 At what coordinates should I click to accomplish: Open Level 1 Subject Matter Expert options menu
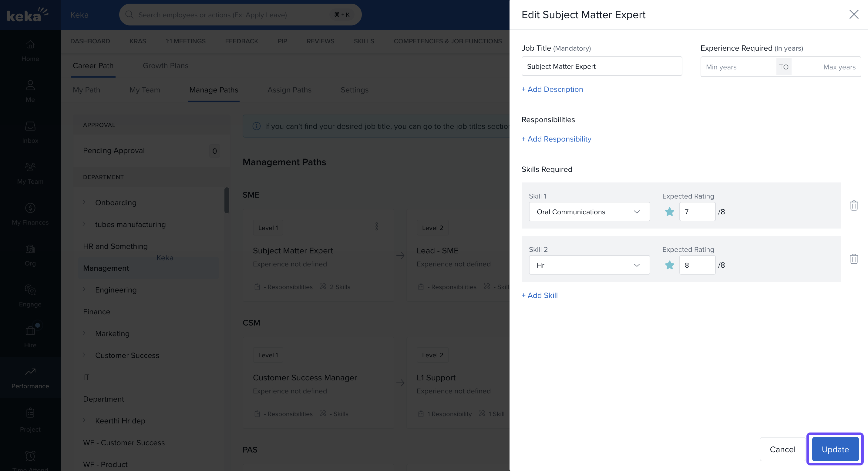tap(376, 227)
